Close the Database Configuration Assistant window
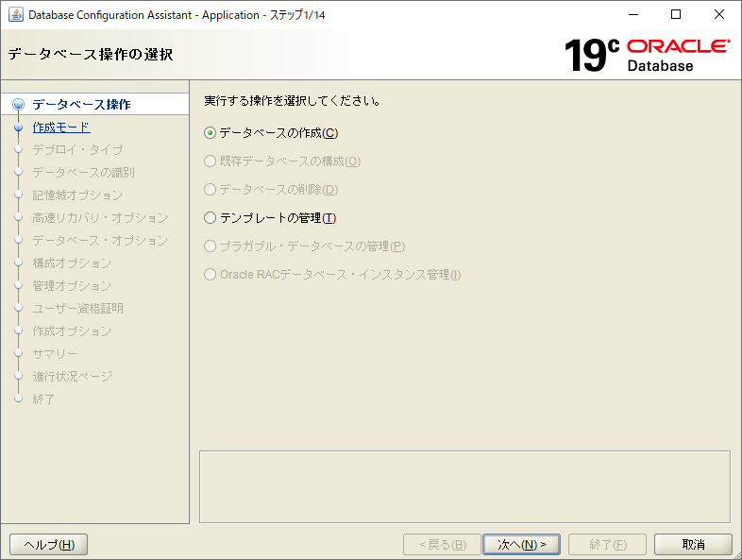The image size is (742, 560). click(718, 15)
